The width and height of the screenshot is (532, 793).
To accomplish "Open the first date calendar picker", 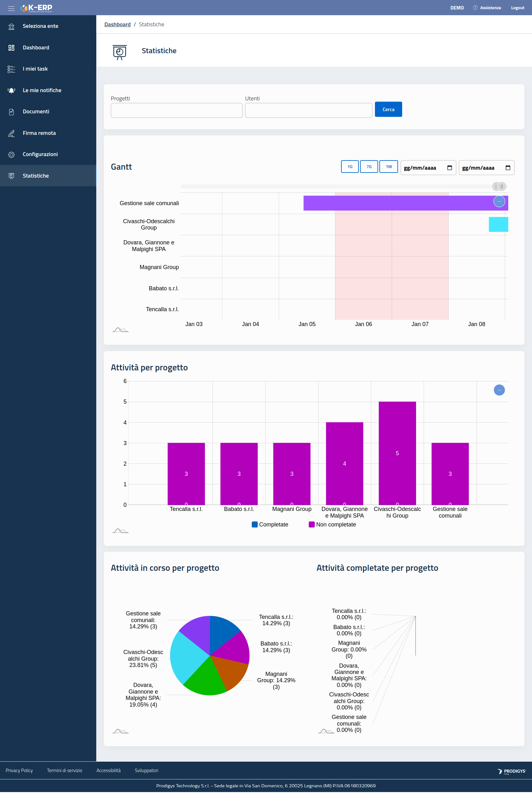I will tap(450, 168).
